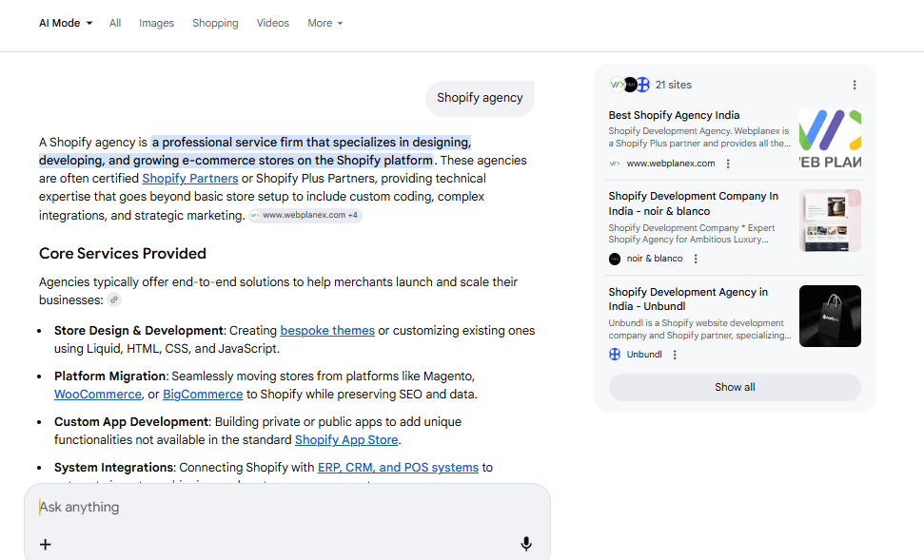Click the plus icon in the ask box

point(45,544)
